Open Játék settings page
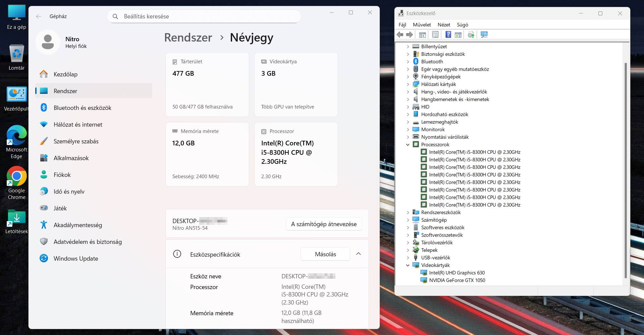Screen dimensions: 644x335 point(94,208)
